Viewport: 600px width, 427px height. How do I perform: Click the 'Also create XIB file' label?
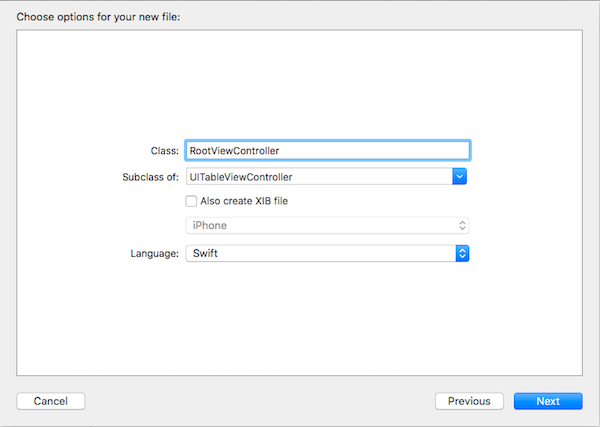coord(244,201)
